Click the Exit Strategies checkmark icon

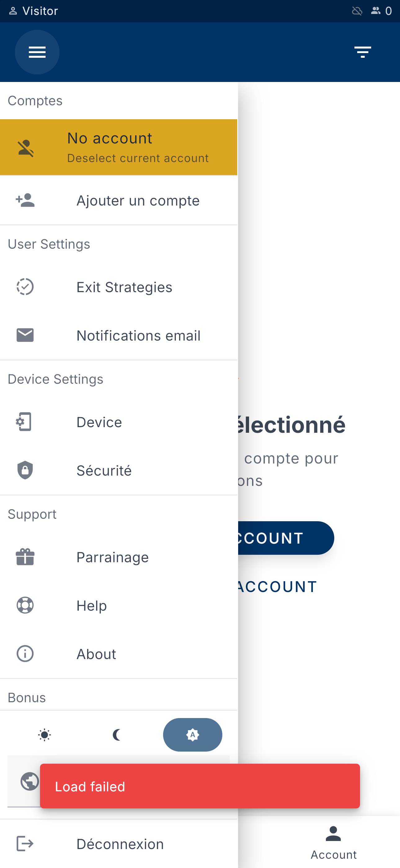point(25,287)
